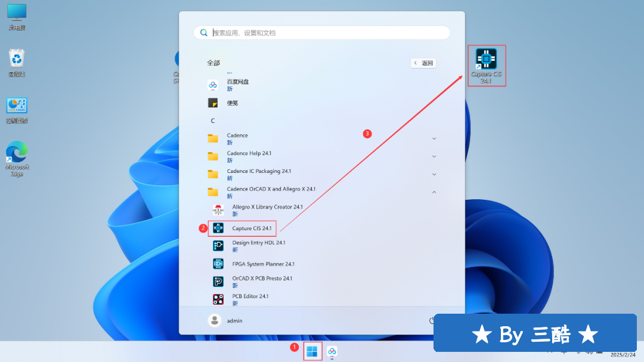Open the Cadence folder

(x=322, y=138)
